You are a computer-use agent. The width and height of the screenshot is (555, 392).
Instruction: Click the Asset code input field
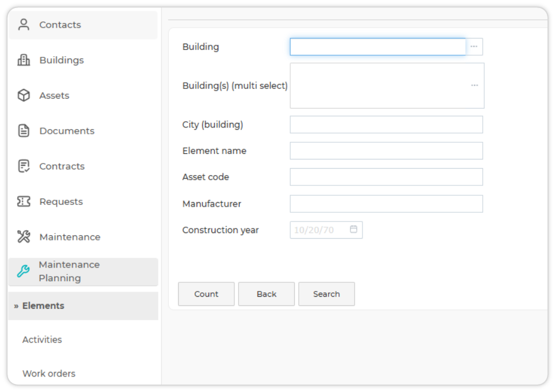tap(386, 177)
